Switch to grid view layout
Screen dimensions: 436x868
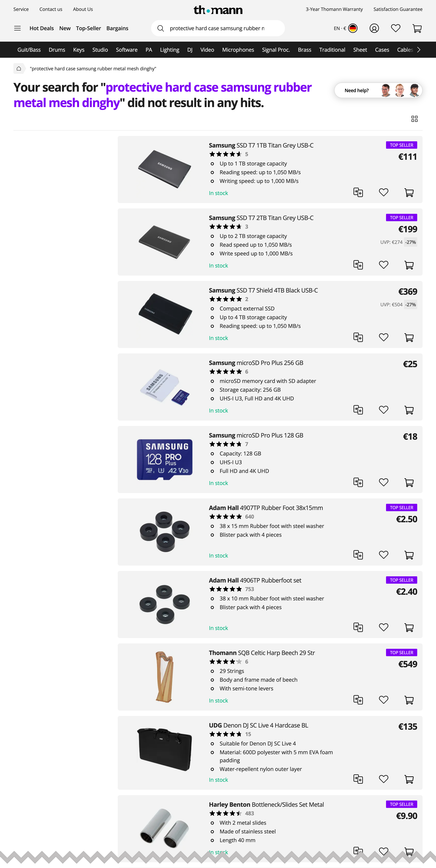(415, 119)
